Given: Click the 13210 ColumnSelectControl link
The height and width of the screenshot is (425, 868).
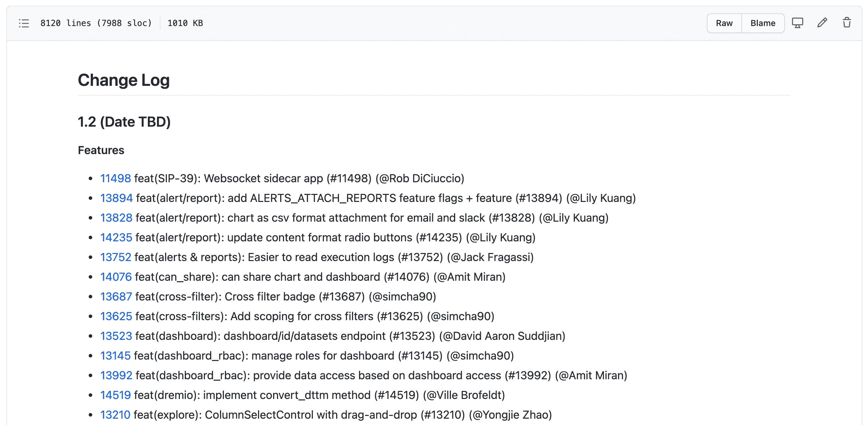Looking at the screenshot, I should (x=115, y=415).
